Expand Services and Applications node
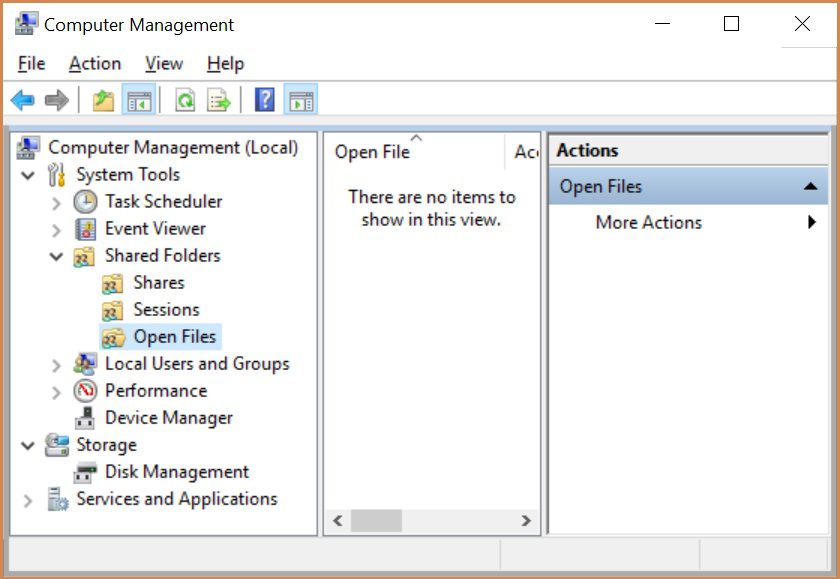This screenshot has height=579, width=840. (x=27, y=500)
